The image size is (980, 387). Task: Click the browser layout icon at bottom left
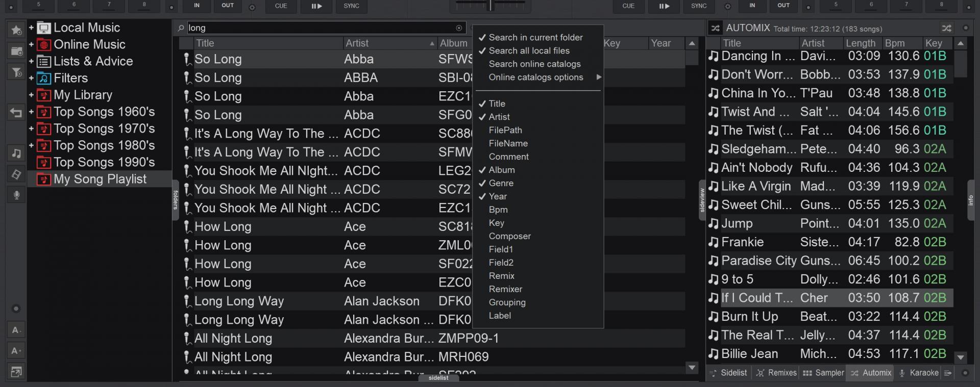(16, 372)
